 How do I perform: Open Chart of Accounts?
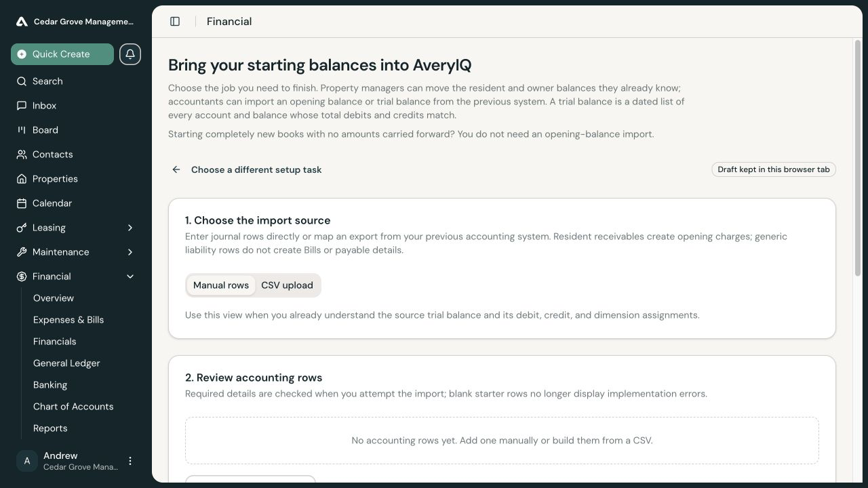(x=73, y=407)
